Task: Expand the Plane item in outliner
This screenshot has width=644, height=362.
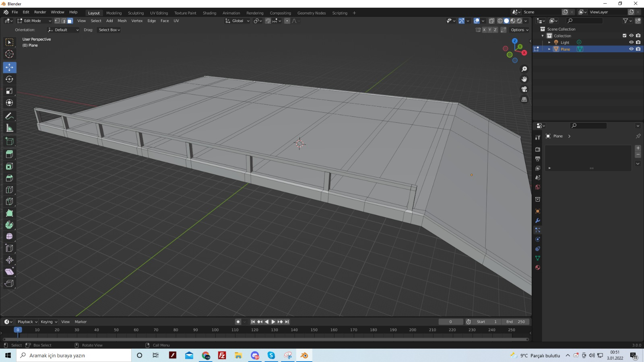Action: [549, 49]
